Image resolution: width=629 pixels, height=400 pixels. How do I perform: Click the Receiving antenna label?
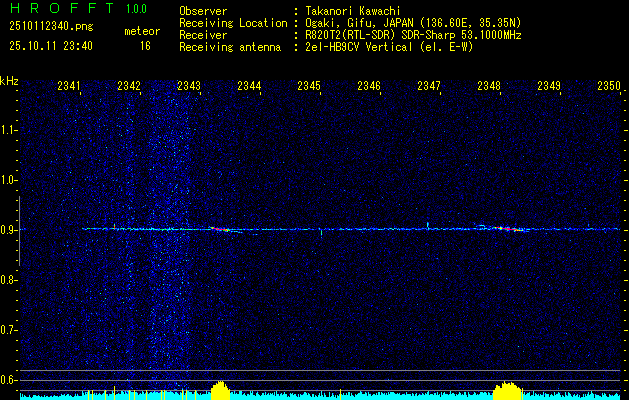230,47
